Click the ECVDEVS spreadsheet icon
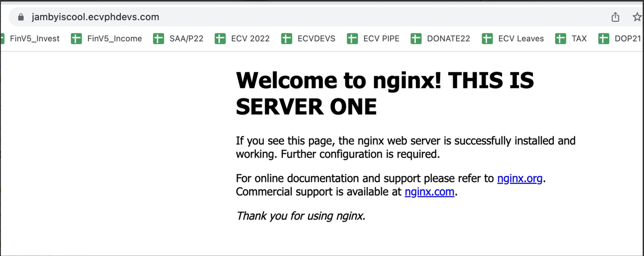 pos(287,39)
